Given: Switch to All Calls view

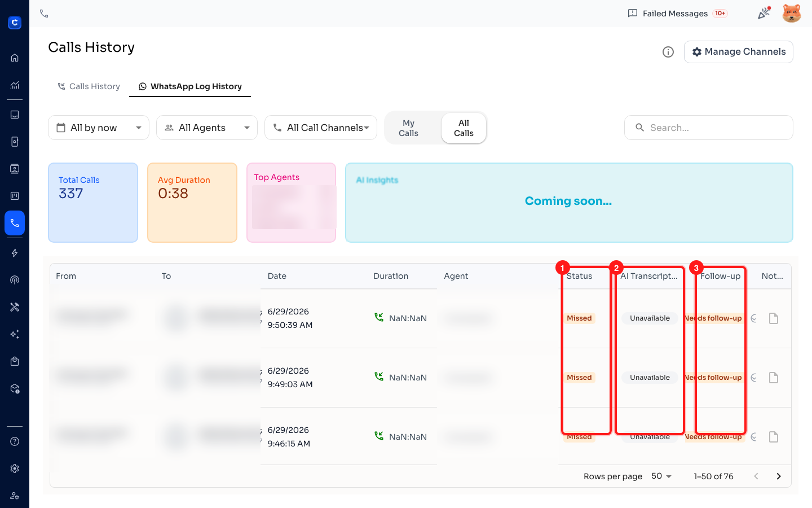Looking at the screenshot, I should [x=464, y=128].
